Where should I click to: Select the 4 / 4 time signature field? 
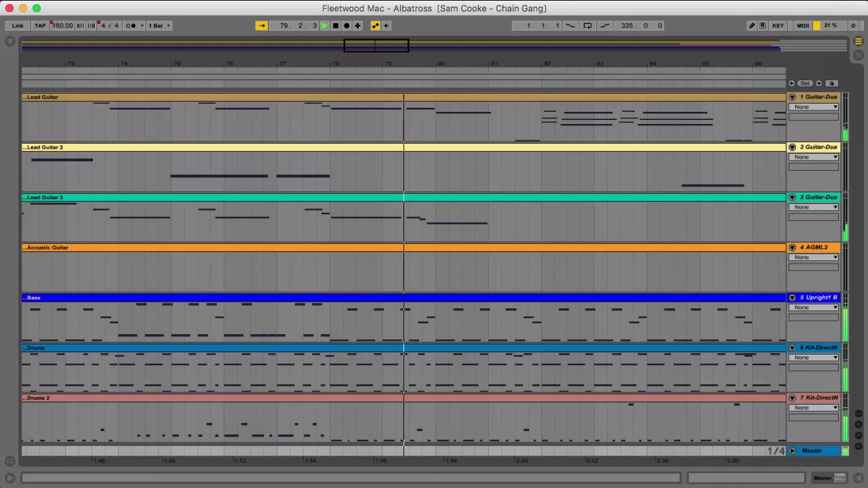tap(109, 26)
